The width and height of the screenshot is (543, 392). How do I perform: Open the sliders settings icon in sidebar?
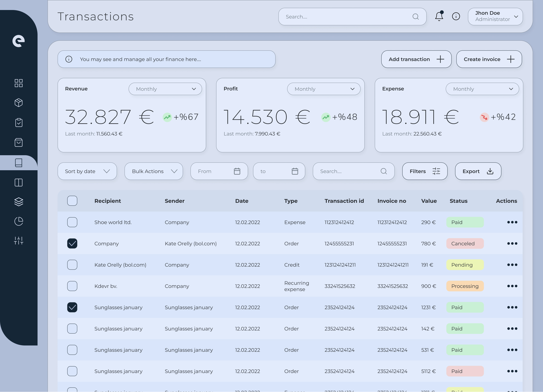pyautogui.click(x=18, y=241)
